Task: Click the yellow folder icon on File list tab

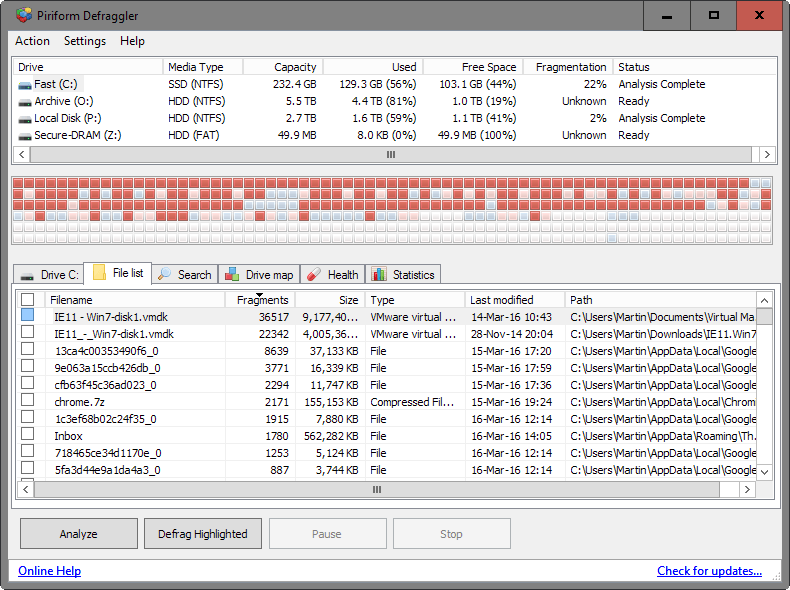Action: [x=100, y=273]
